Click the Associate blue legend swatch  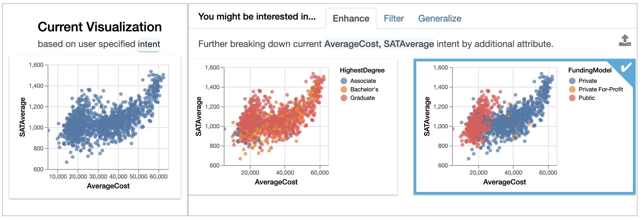pos(344,81)
